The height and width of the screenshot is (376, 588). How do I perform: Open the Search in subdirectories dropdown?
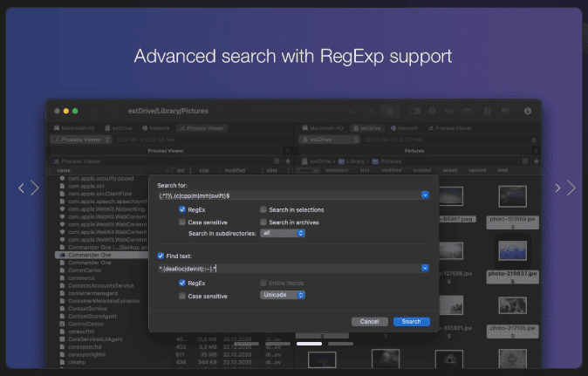tap(283, 233)
